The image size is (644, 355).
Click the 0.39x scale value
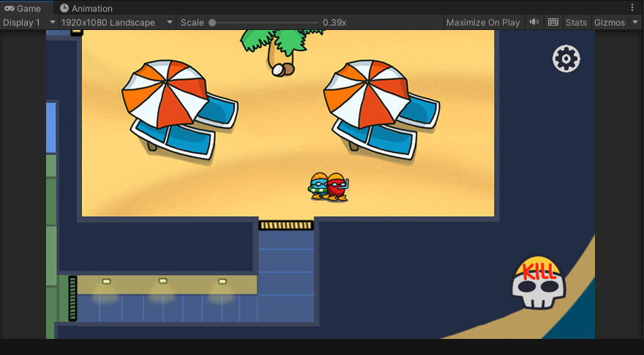click(334, 23)
